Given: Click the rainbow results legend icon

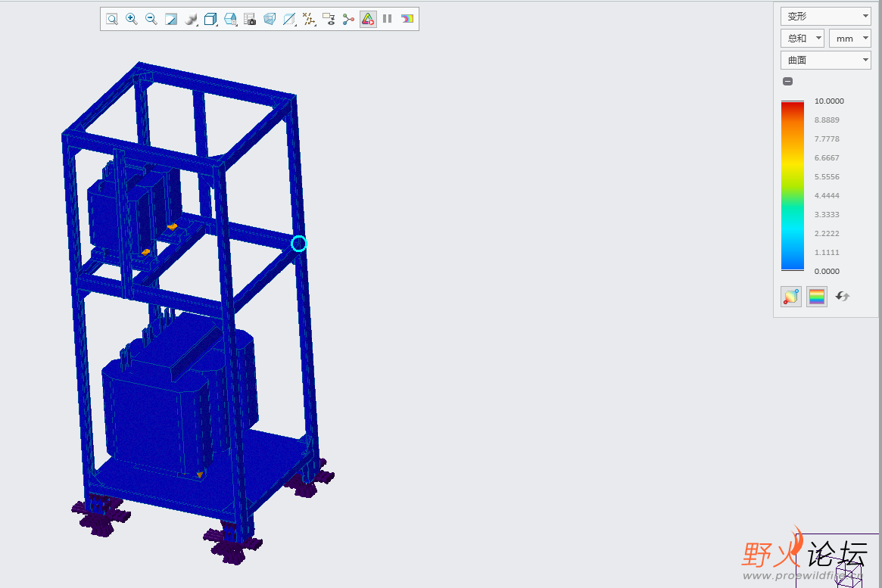Looking at the screenshot, I should [407, 19].
